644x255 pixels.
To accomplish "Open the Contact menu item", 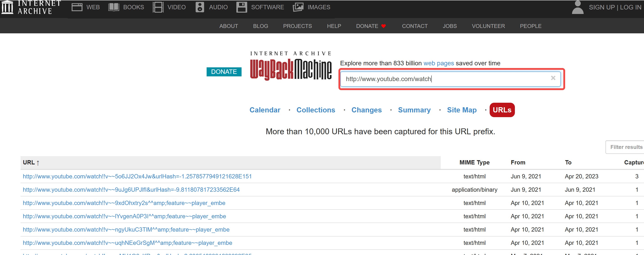I will (x=415, y=26).
